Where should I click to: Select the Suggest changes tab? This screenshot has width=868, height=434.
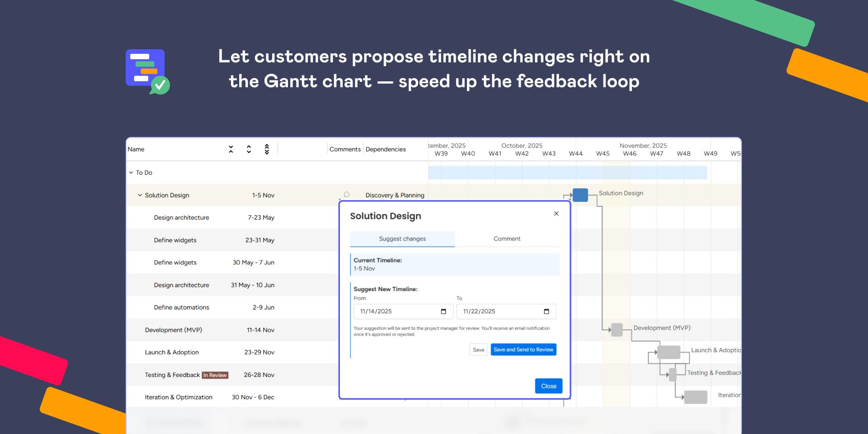(402, 239)
